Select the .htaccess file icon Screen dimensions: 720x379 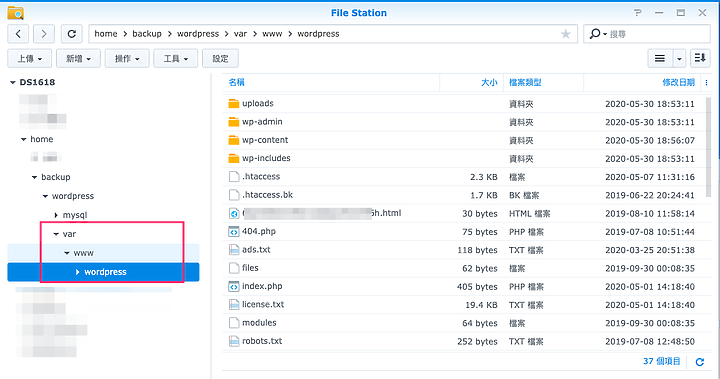click(234, 176)
